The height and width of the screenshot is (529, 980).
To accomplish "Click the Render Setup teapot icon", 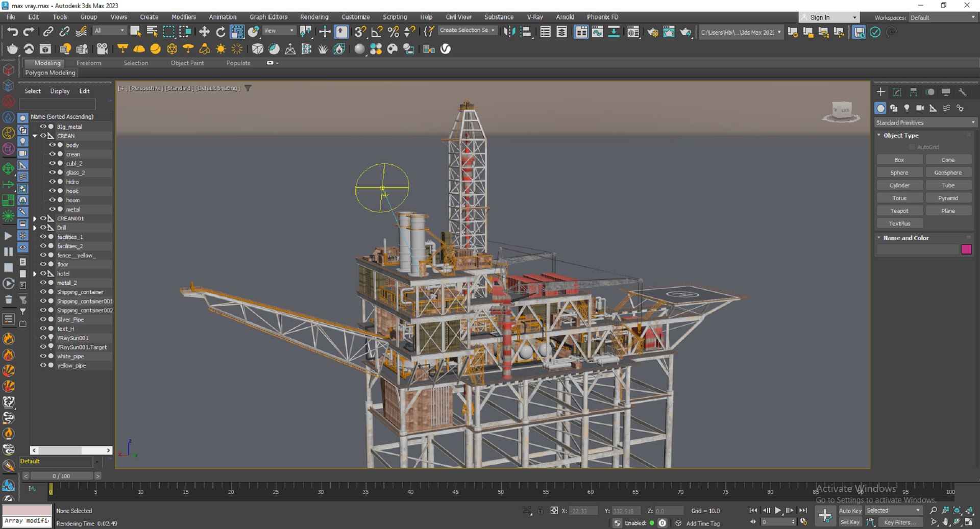I will pyautogui.click(x=652, y=32).
